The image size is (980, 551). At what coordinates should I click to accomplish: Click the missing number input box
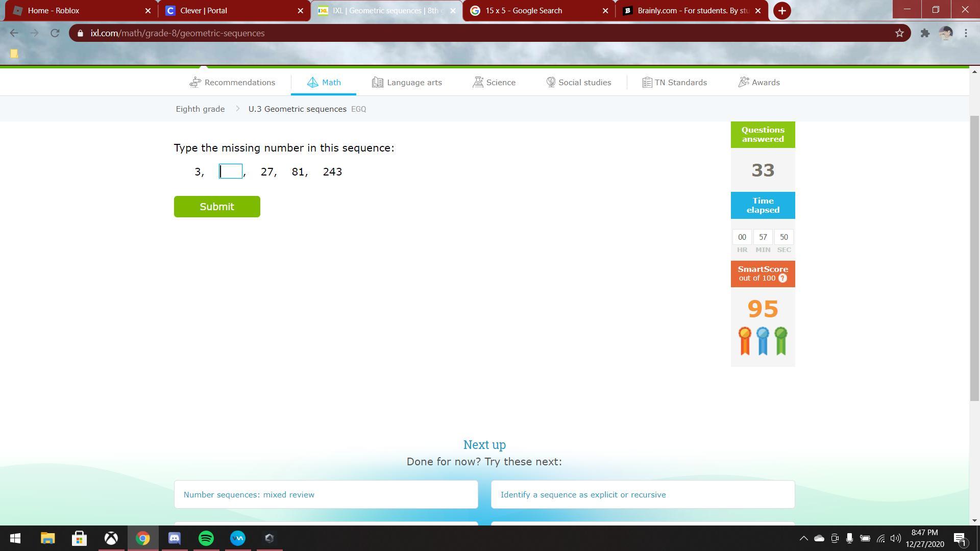pos(231,171)
